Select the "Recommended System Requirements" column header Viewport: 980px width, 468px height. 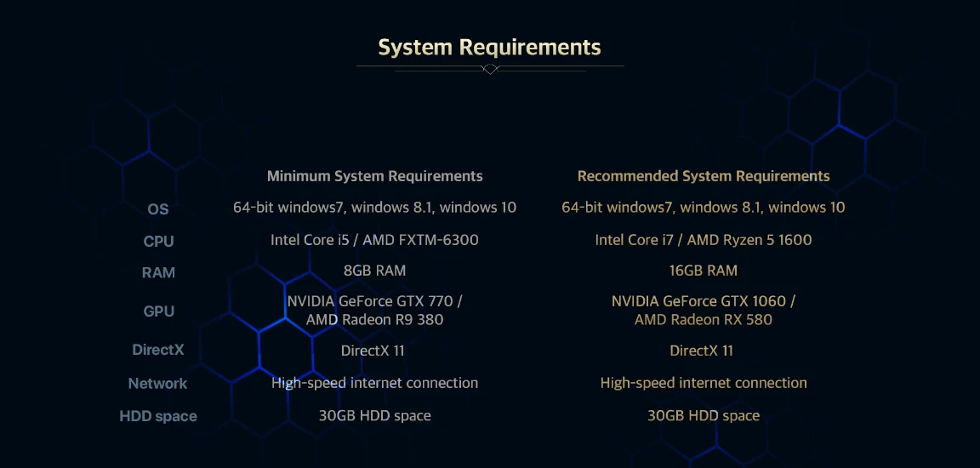[704, 176]
